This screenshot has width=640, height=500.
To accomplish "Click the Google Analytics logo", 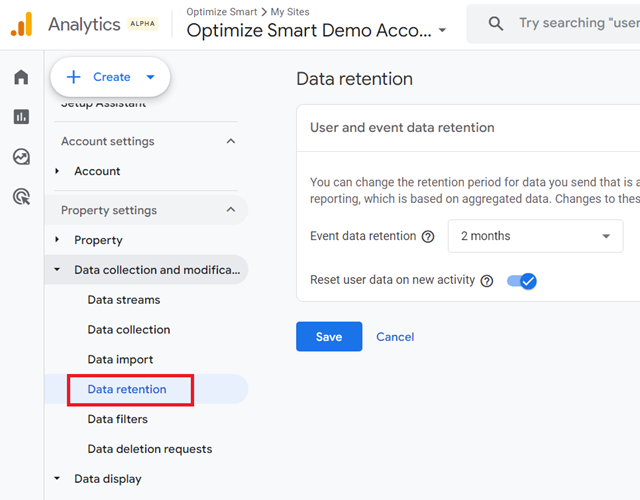I will pos(21,24).
